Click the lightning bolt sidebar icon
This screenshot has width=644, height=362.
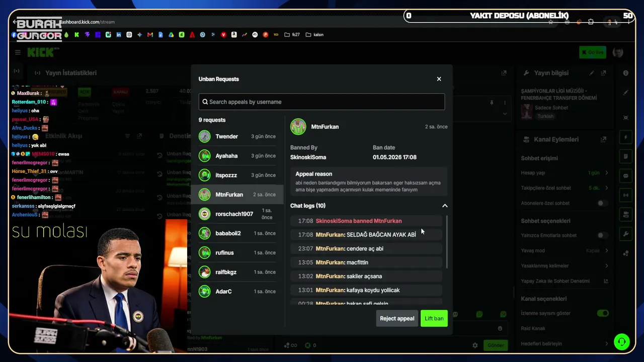click(x=626, y=137)
